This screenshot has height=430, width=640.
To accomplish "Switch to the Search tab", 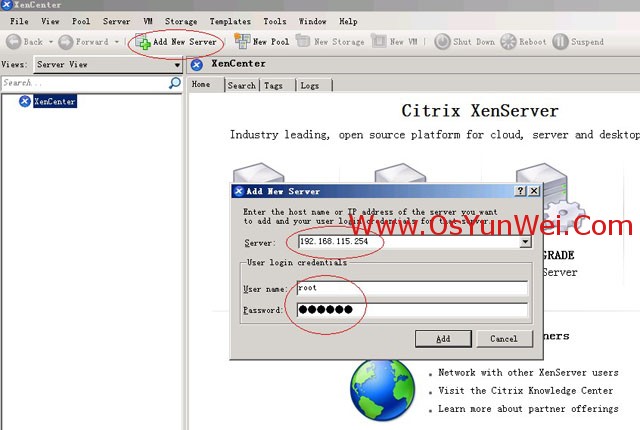I will 242,85.
